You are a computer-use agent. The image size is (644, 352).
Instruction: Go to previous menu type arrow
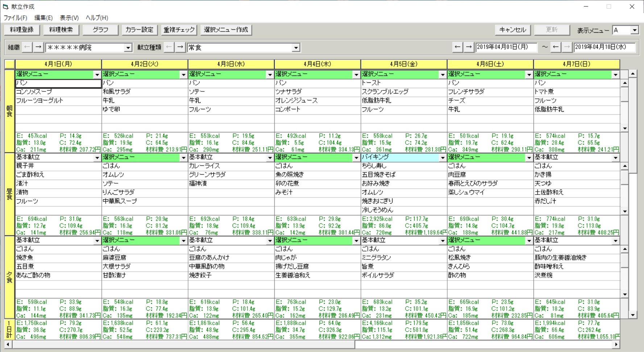pyautogui.click(x=169, y=47)
